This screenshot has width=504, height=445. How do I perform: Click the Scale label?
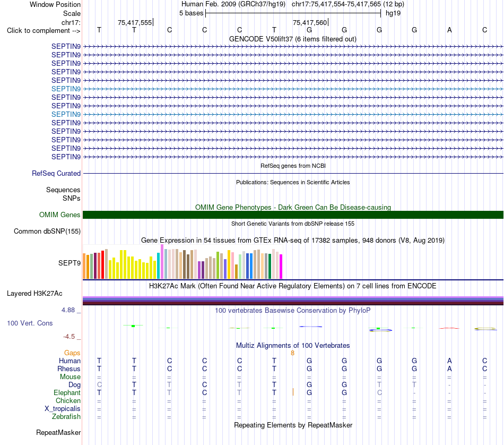tap(72, 13)
